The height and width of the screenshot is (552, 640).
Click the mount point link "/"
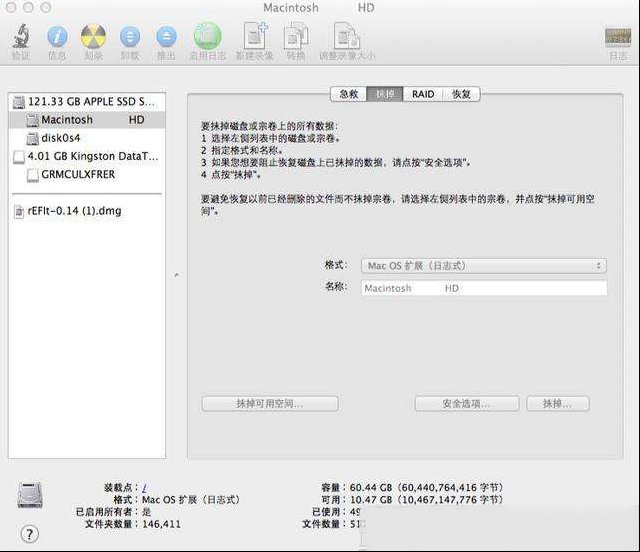pos(144,487)
